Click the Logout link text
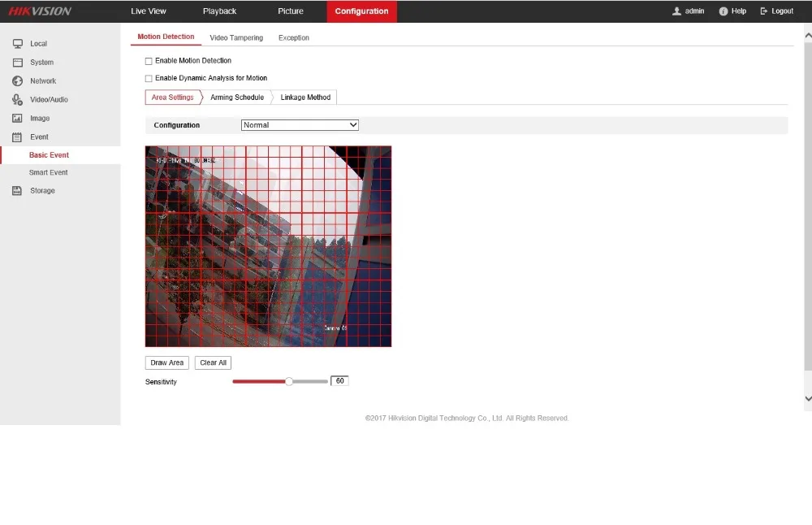Viewport: 812px width, 525px height. pos(782,11)
